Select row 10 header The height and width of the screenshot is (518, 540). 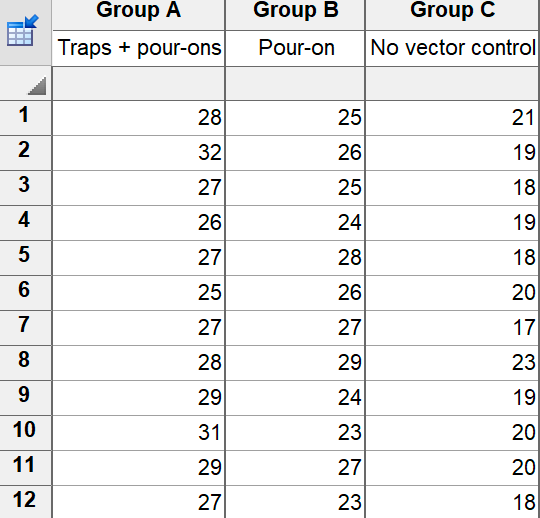pyautogui.click(x=25, y=432)
